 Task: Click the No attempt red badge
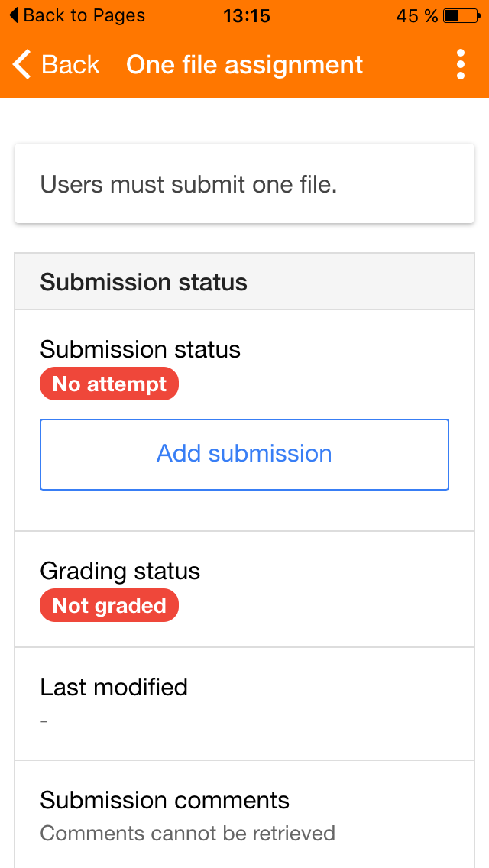pos(109,384)
